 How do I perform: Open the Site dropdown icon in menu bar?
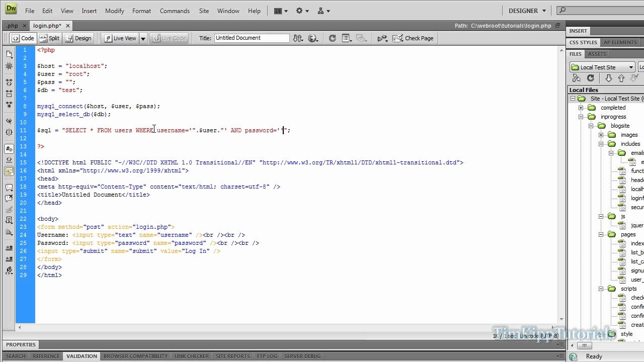pyautogui.click(x=324, y=11)
